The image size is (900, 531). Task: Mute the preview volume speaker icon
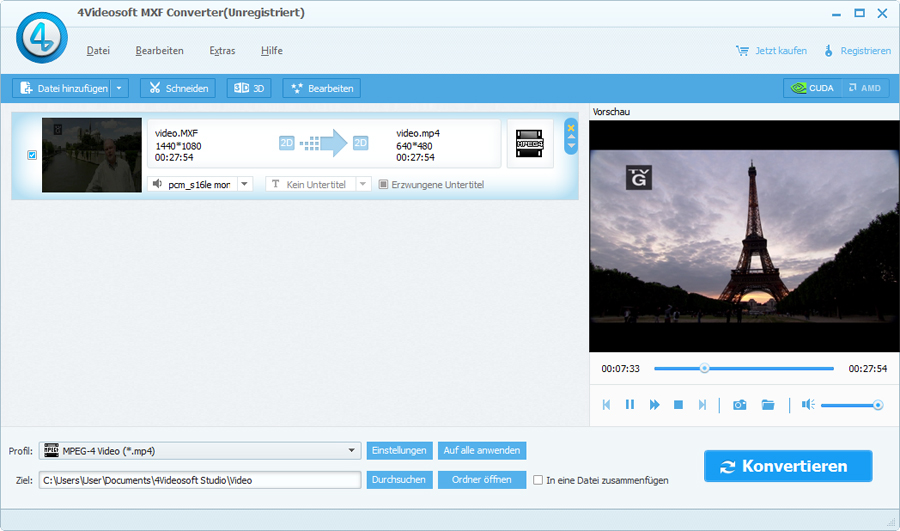coord(807,405)
